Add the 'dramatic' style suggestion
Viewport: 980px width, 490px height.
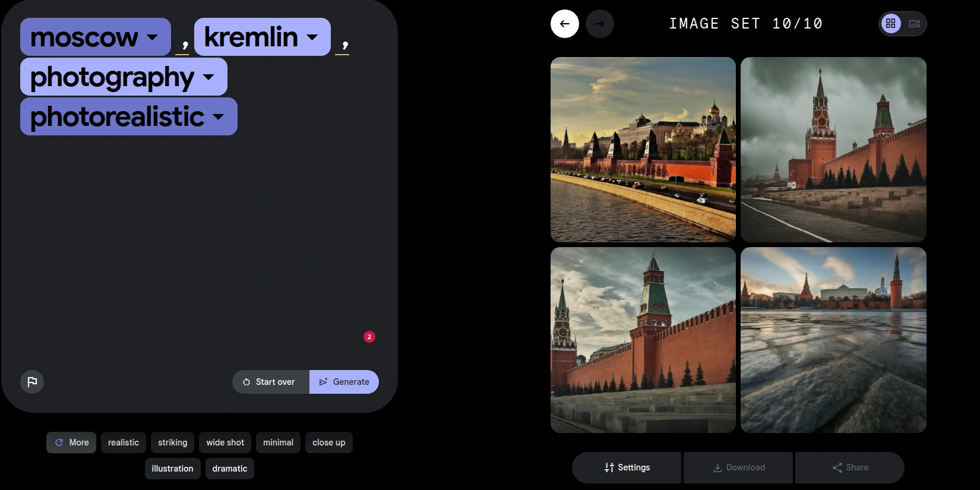pos(229,469)
